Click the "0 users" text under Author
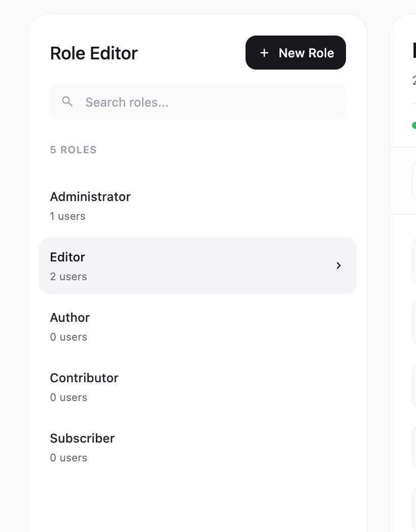The image size is (416, 532). [x=68, y=337]
